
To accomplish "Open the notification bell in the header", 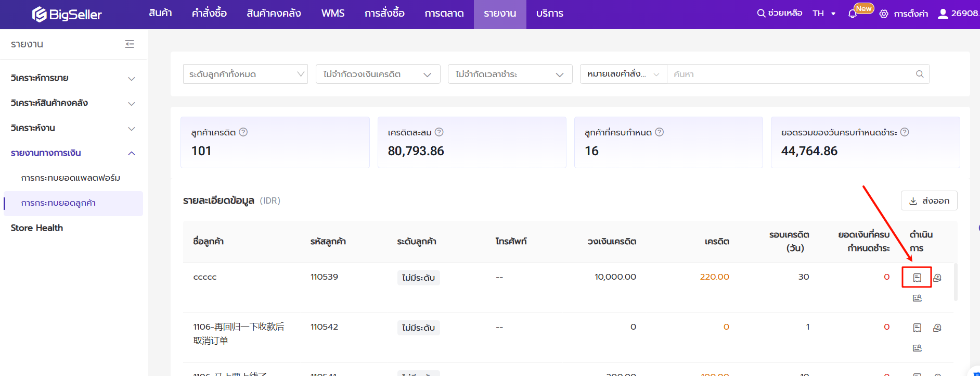I will (852, 14).
